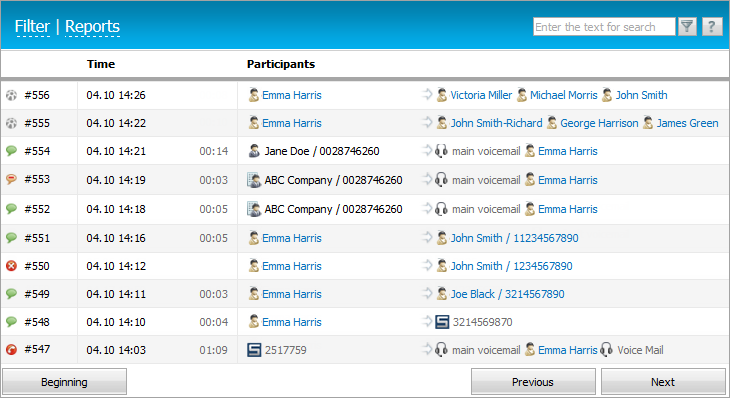Viewport: 730px width, 398px height.
Task: Click Jane Doe contact icon in row #554
Action: click(x=254, y=151)
